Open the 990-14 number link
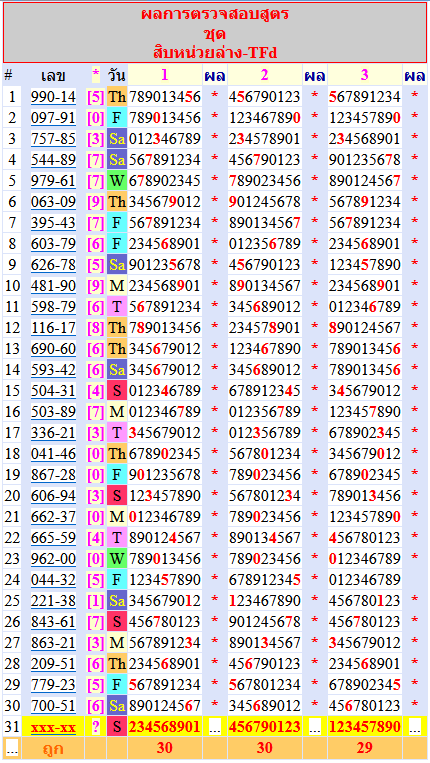 (x=54, y=97)
